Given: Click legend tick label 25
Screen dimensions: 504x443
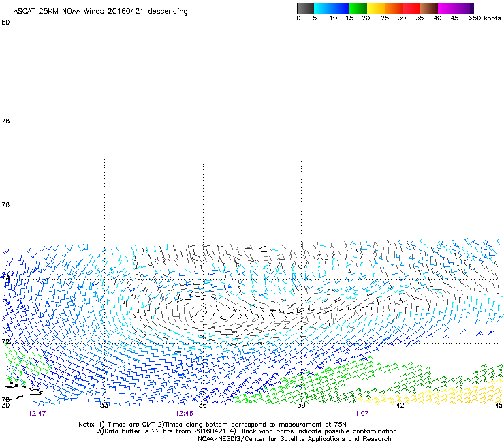Looking at the screenshot, I should [x=385, y=18].
